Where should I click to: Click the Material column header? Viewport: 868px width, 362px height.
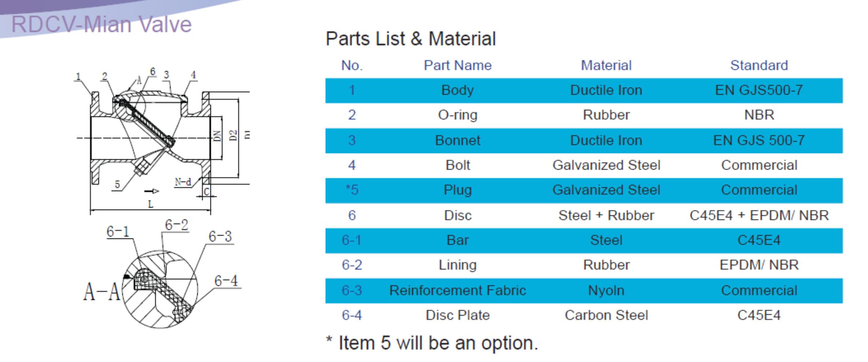coord(606,65)
